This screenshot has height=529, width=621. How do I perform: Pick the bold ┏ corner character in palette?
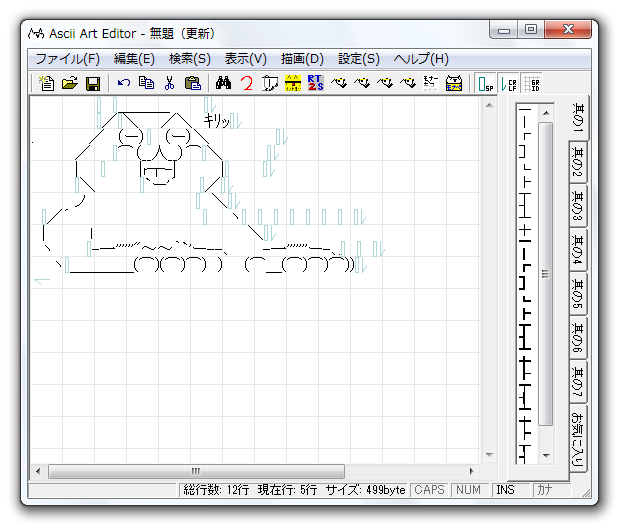[525, 268]
